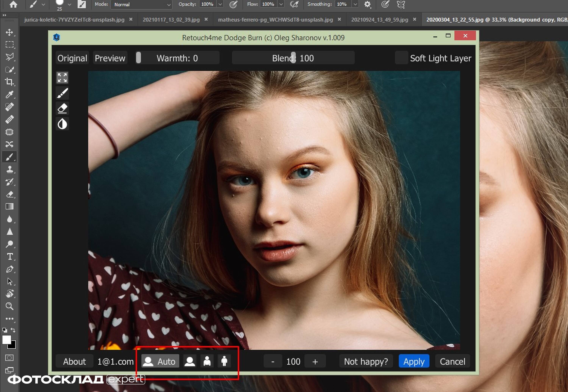Viewport: 568px width, 392px height.
Task: Click the fit-to-screen icon in Retouch4me dialog
Action: coord(62,78)
